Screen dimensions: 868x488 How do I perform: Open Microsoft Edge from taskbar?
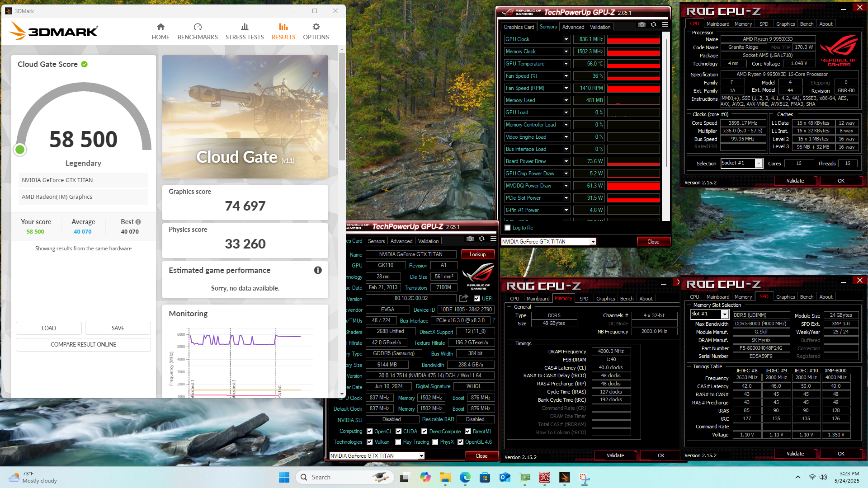[465, 477]
